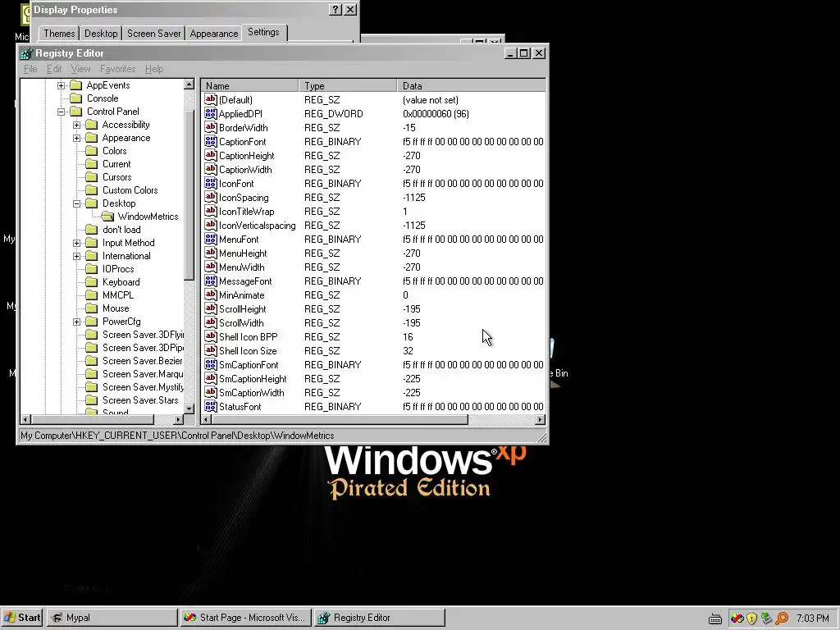Open the File menu
The height and width of the screenshot is (630, 840).
pos(30,69)
